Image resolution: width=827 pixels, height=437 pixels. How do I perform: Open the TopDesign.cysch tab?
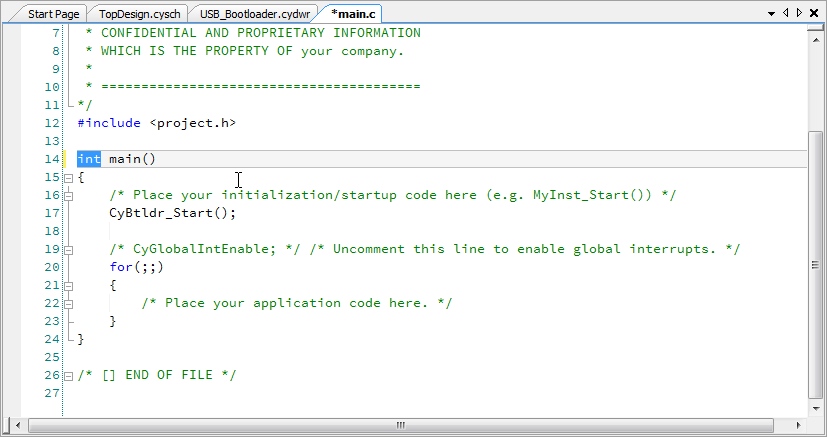click(x=139, y=14)
